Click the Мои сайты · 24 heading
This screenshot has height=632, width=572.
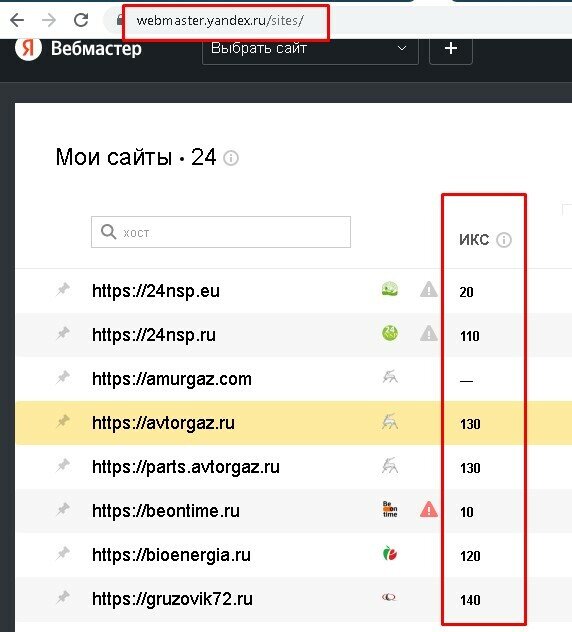[136, 157]
